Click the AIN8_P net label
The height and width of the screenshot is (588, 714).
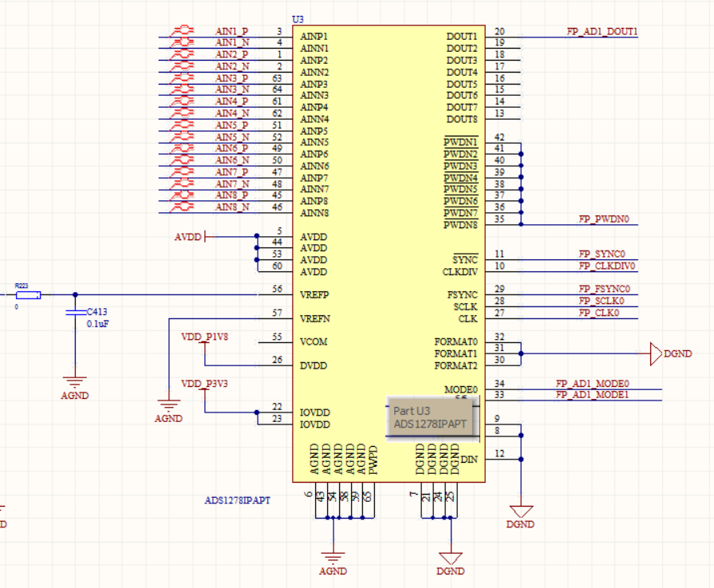[x=232, y=195]
